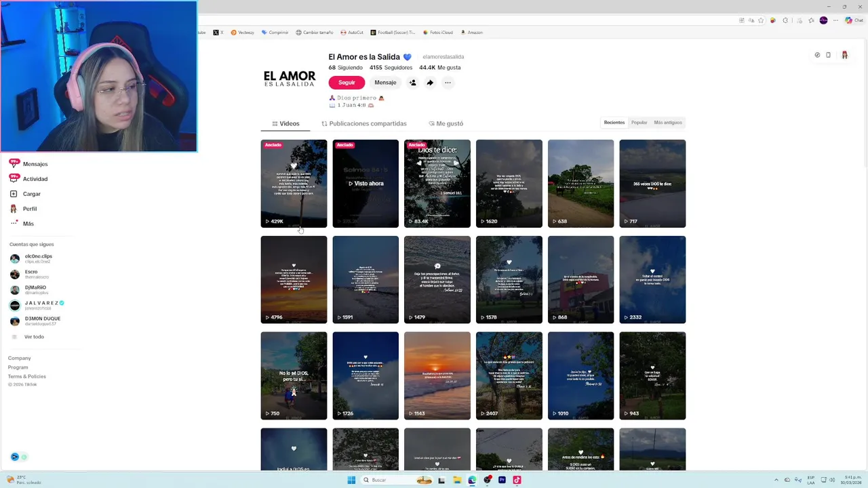Click the Company footer link

pyautogui.click(x=19, y=358)
